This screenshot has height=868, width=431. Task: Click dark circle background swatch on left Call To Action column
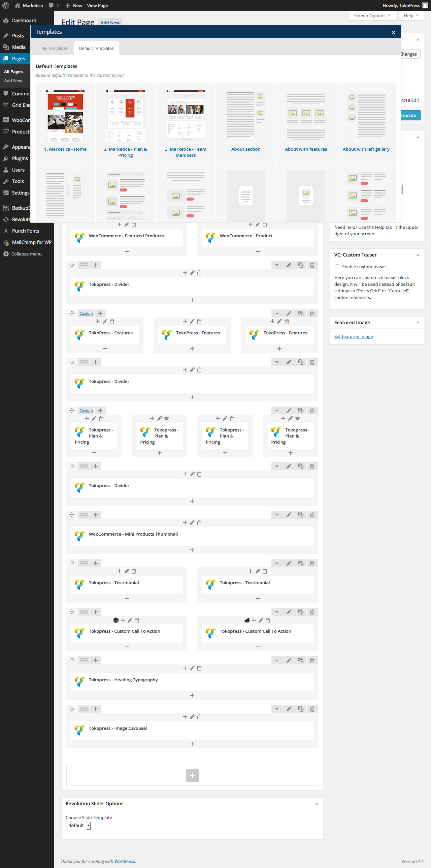click(x=116, y=620)
